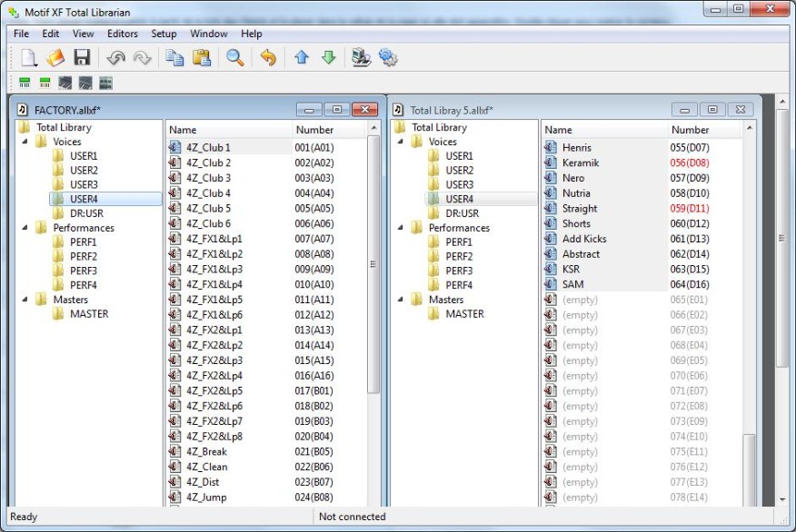Viewport: 796px width, 532px height.
Task: Select PERF2 in FACTORY.allxf tree
Action: pos(84,256)
